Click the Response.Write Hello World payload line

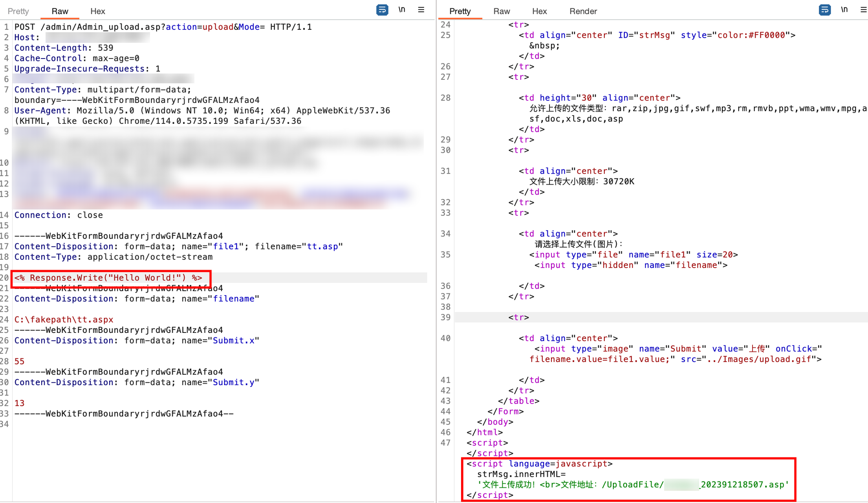click(x=108, y=278)
